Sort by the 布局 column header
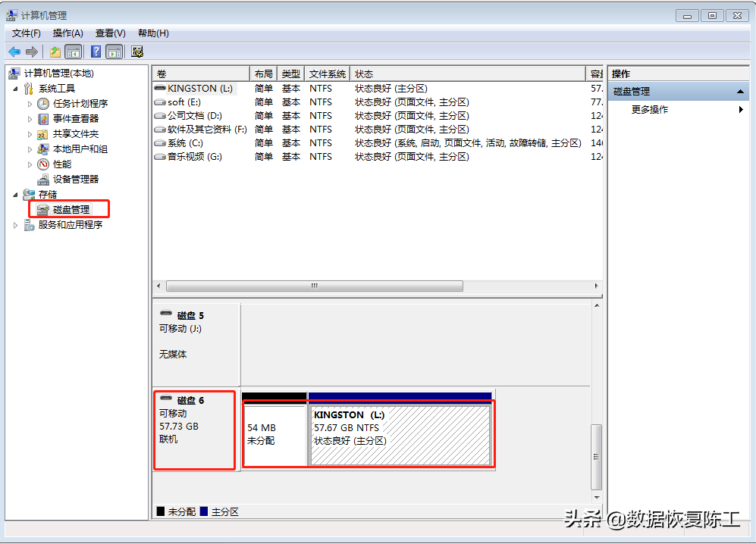Viewport: 756px width, 544px height. [263, 73]
